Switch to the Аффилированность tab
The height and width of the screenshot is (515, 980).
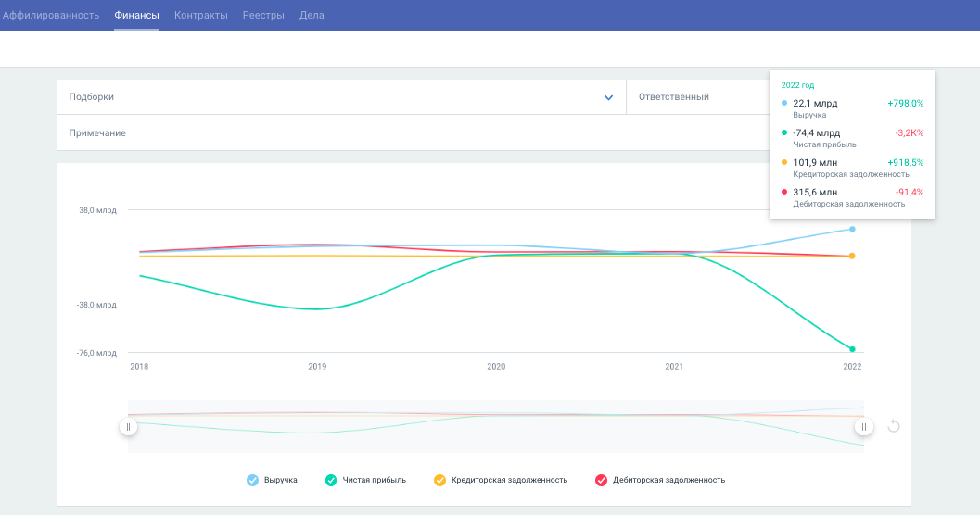point(51,16)
